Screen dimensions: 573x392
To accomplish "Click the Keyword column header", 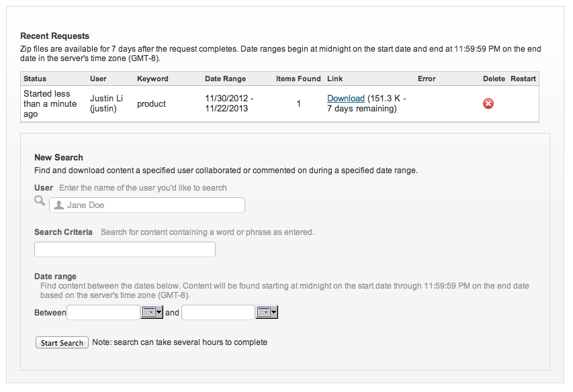I will coord(152,79).
